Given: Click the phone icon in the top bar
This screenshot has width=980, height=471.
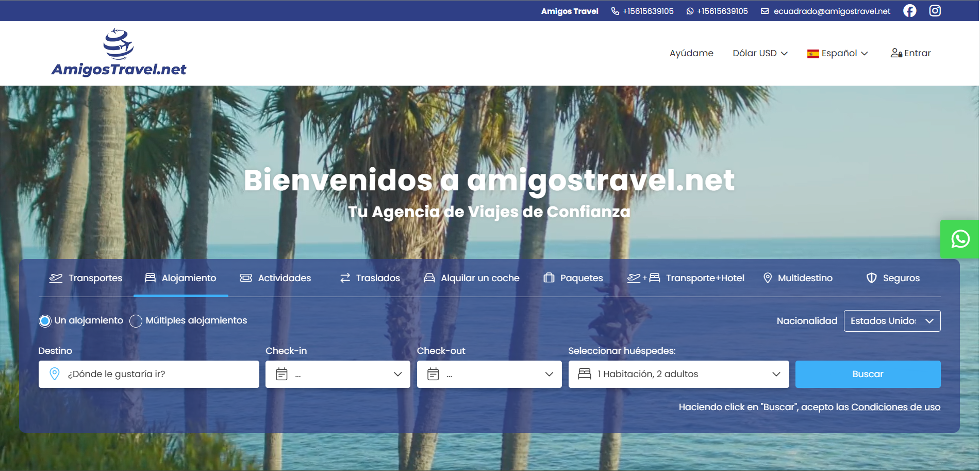Looking at the screenshot, I should 615,11.
